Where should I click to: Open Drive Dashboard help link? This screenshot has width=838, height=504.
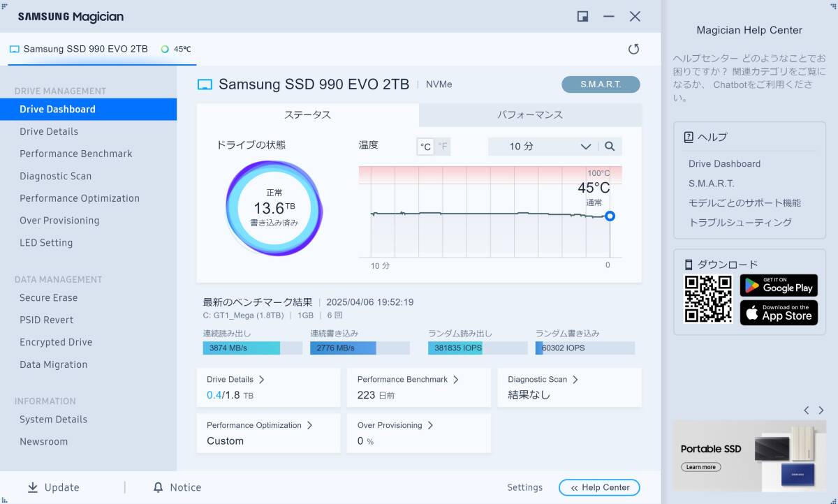(x=724, y=164)
